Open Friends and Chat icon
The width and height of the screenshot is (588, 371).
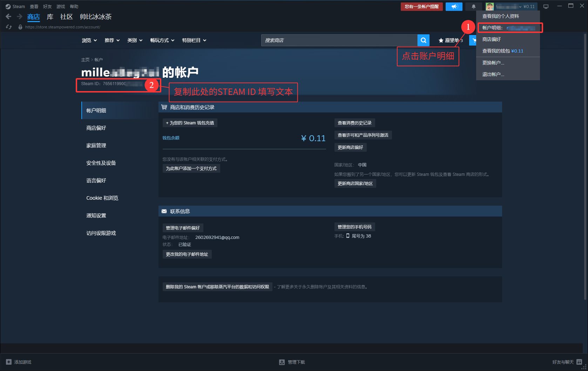579,362
